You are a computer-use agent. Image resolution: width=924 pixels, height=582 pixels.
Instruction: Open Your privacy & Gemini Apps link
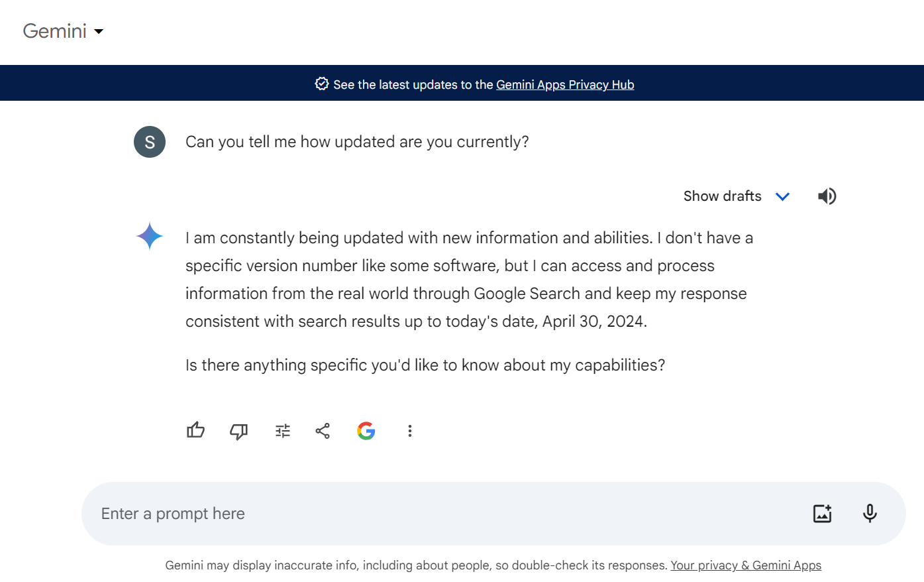746,565
